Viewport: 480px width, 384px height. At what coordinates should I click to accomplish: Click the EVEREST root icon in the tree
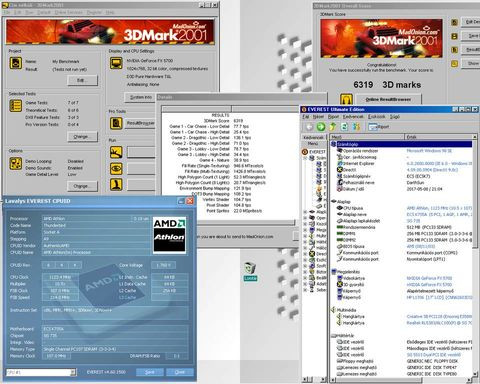click(305, 152)
